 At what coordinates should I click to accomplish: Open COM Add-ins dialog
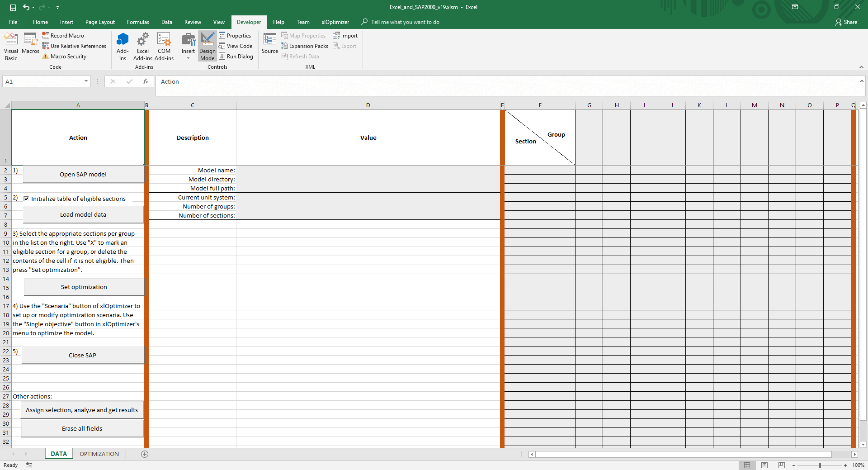[164, 46]
